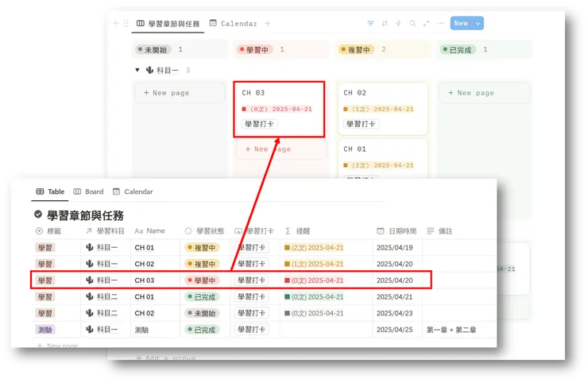
Task: Click the 已完成 column header tag
Action: (x=458, y=49)
